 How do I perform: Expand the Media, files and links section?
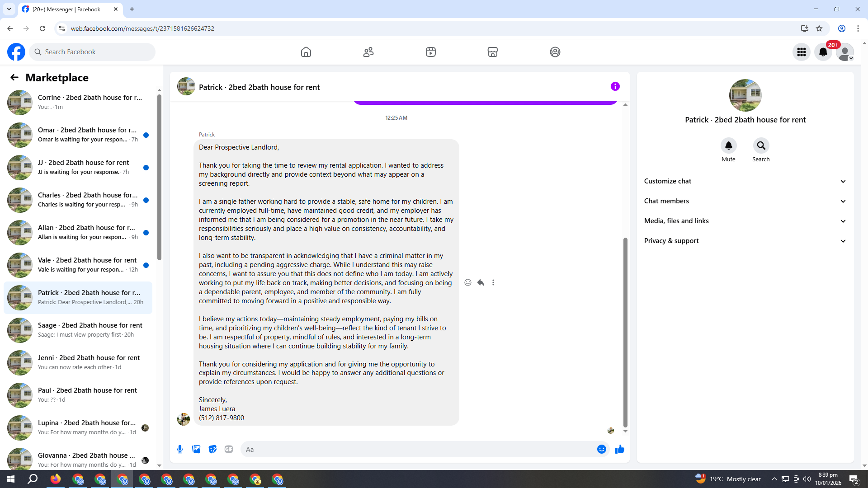point(745,221)
